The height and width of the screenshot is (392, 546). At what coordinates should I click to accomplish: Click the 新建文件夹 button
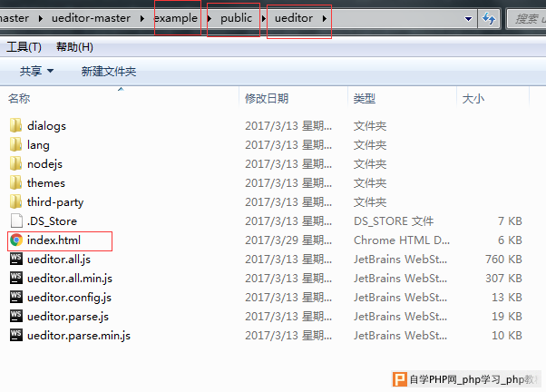(x=109, y=71)
